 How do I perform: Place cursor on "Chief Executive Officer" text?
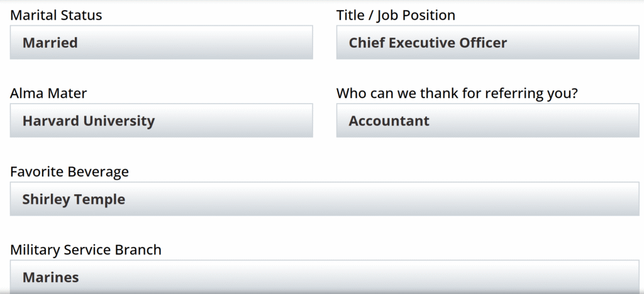(x=428, y=43)
